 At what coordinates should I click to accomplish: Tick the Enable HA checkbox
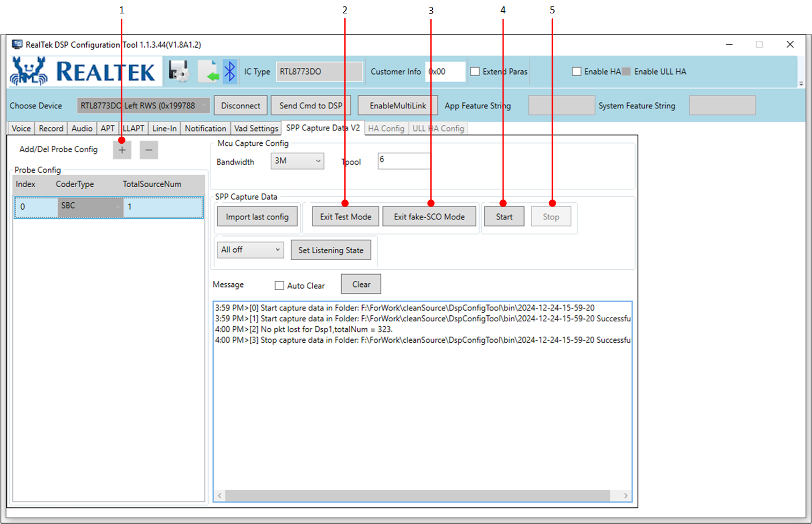click(577, 71)
